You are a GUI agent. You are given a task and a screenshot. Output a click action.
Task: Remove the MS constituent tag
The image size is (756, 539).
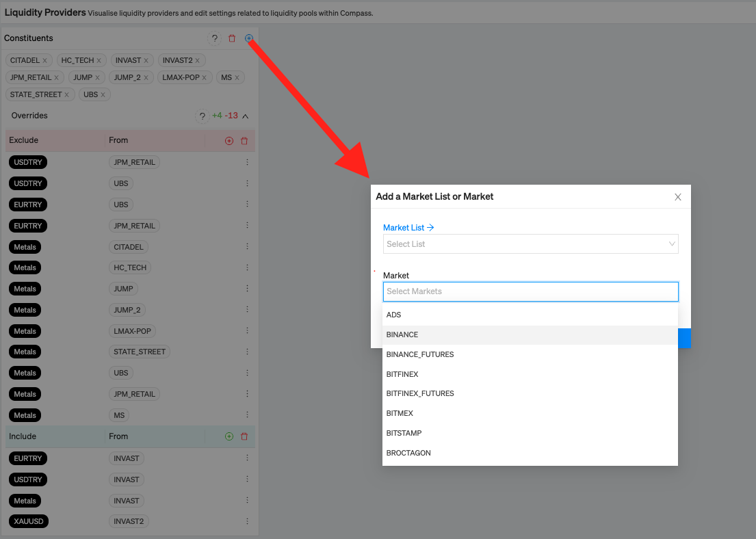pyautogui.click(x=237, y=77)
